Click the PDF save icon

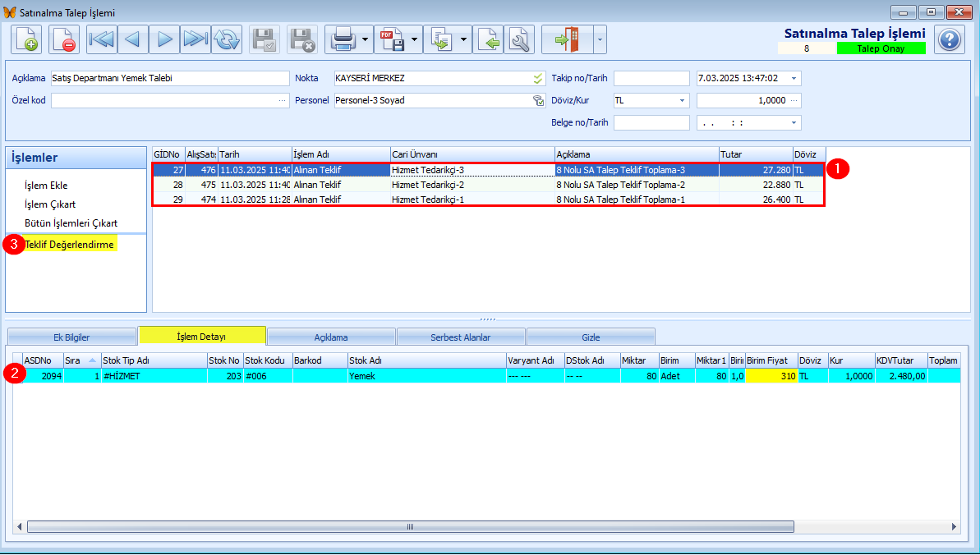[391, 40]
